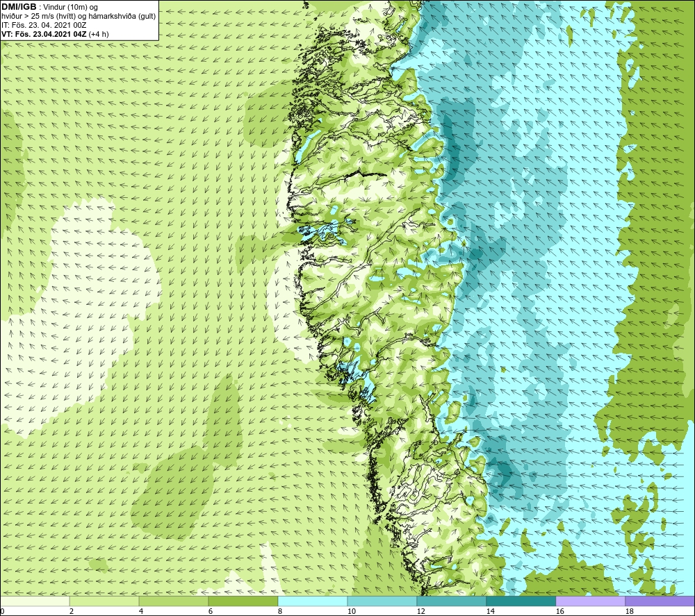This screenshot has width=695, height=616.
Task: Click the scale label "10"
Action: point(351,611)
